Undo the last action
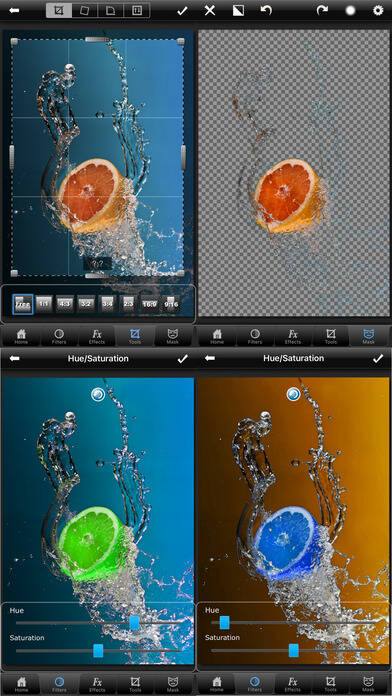The image size is (392, 696). pyautogui.click(x=266, y=10)
